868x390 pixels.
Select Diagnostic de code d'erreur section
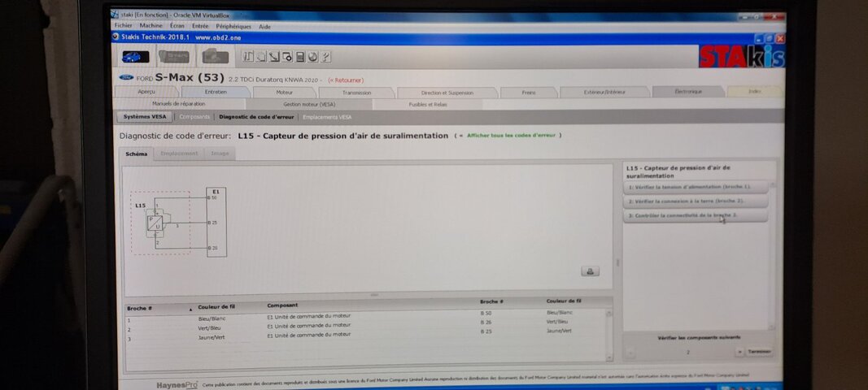[x=256, y=117]
